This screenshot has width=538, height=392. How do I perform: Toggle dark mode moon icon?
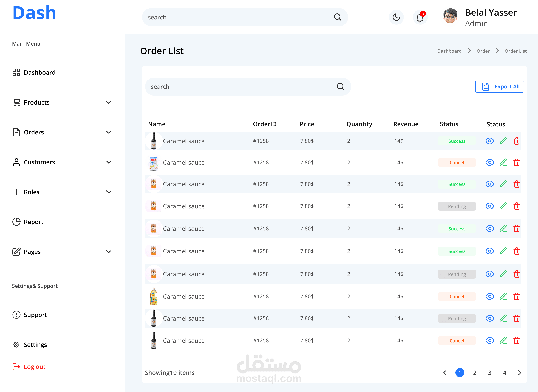[396, 17]
